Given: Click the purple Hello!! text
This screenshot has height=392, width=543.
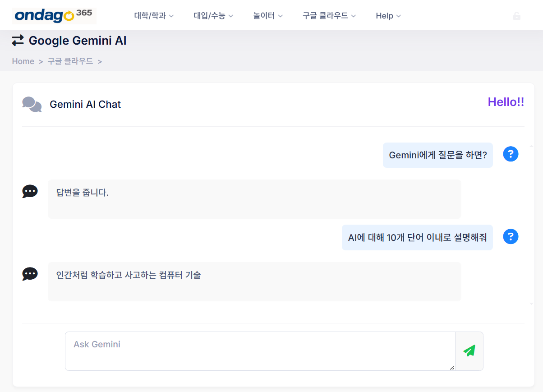Looking at the screenshot, I should click(506, 102).
